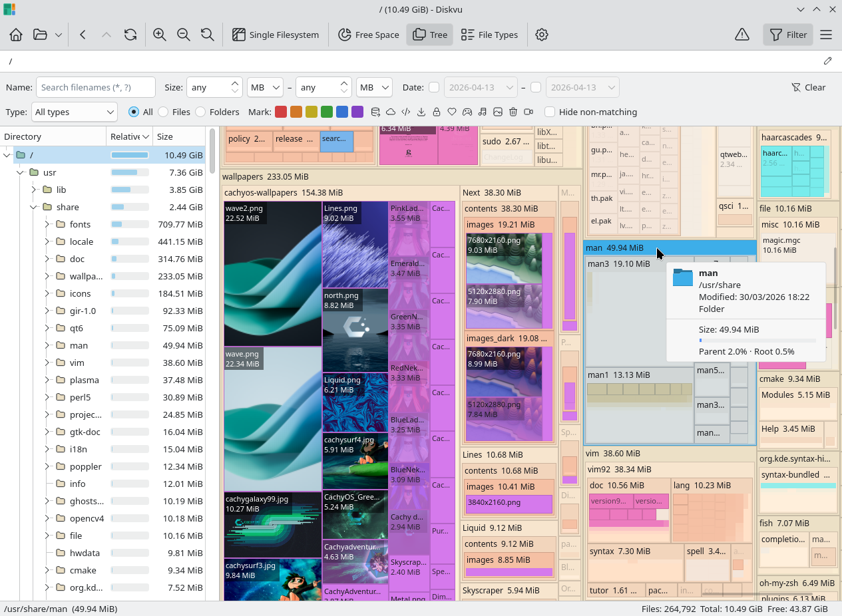
Task: Select green mark color swatch
Action: (x=327, y=112)
